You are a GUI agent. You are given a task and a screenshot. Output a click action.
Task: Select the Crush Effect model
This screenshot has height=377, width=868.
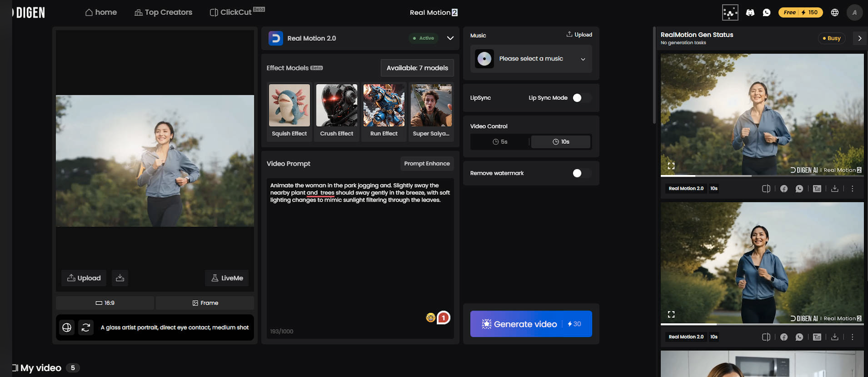point(337,111)
